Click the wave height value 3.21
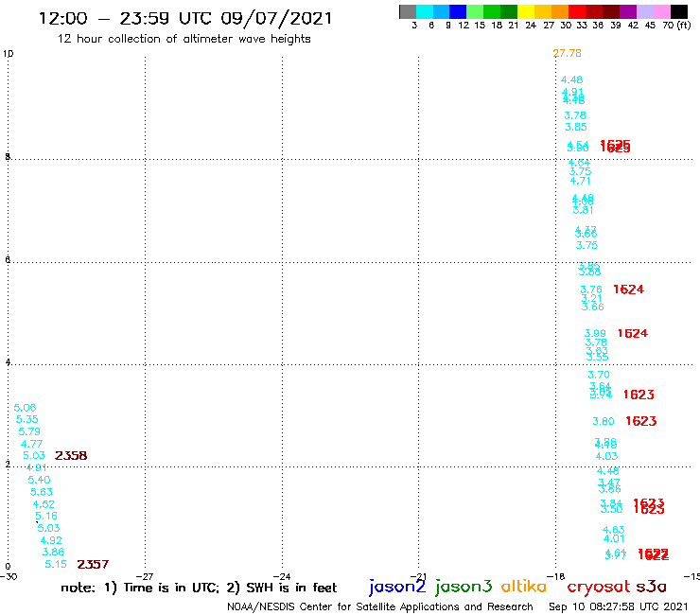Viewport: 700px width, 615px height. [591, 298]
